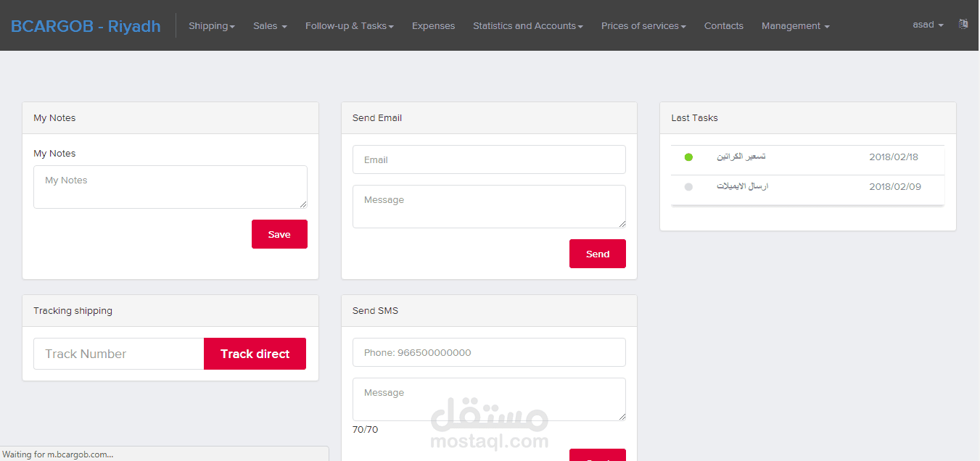Open Prices of services dropdown

point(643,25)
